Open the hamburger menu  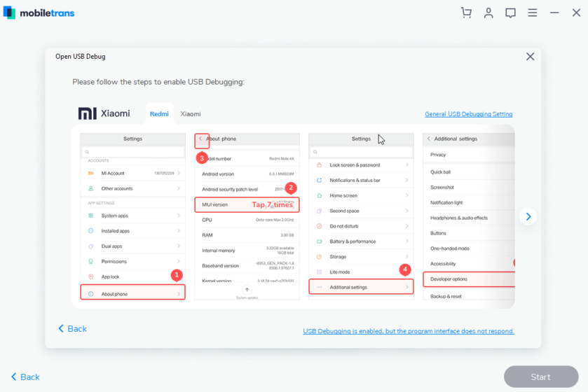(x=532, y=13)
